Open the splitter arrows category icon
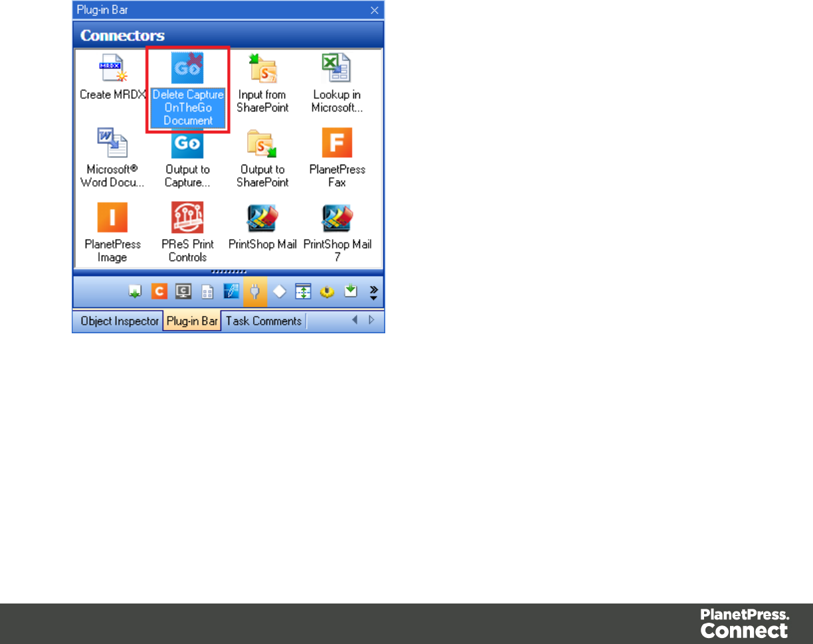Screen dimensions: 813x644 (x=303, y=292)
